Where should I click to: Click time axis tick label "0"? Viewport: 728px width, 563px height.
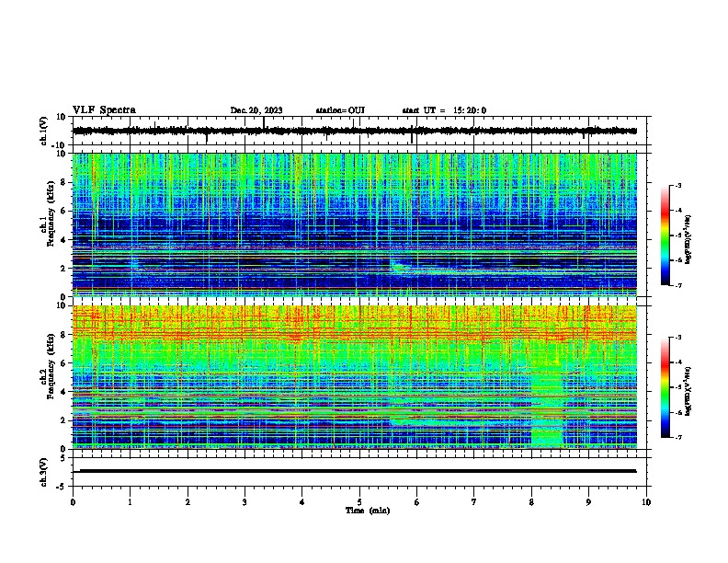coord(73,502)
